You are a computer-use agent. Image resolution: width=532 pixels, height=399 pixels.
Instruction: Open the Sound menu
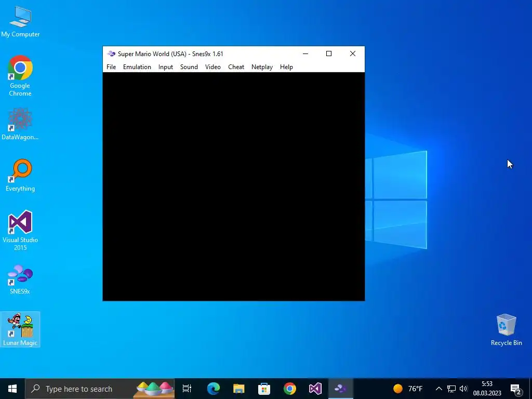[189, 67]
